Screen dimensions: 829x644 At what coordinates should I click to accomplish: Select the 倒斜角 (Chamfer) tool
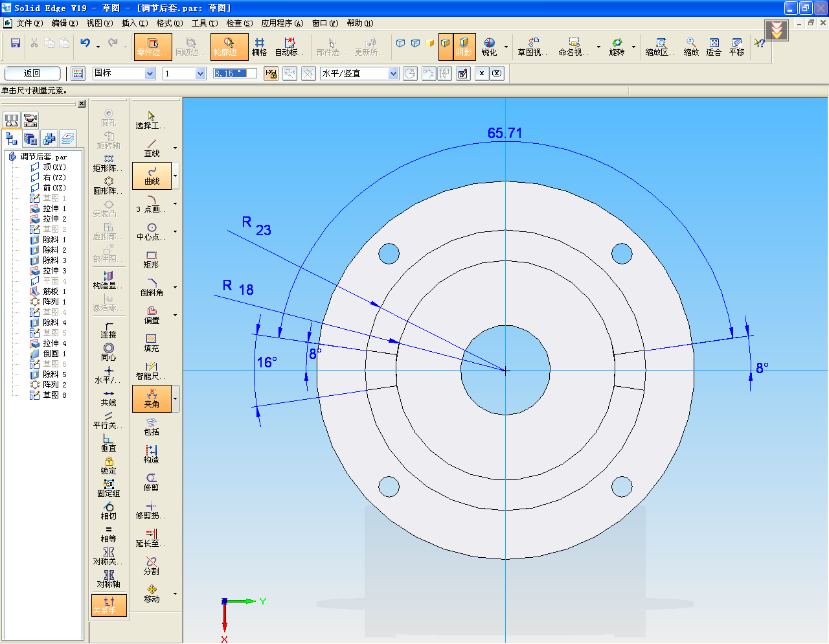[152, 287]
